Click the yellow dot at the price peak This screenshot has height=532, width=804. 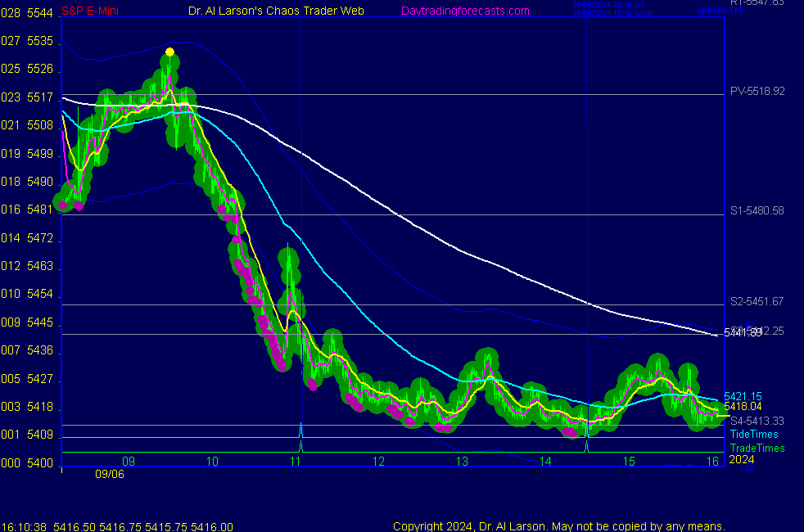(169, 52)
